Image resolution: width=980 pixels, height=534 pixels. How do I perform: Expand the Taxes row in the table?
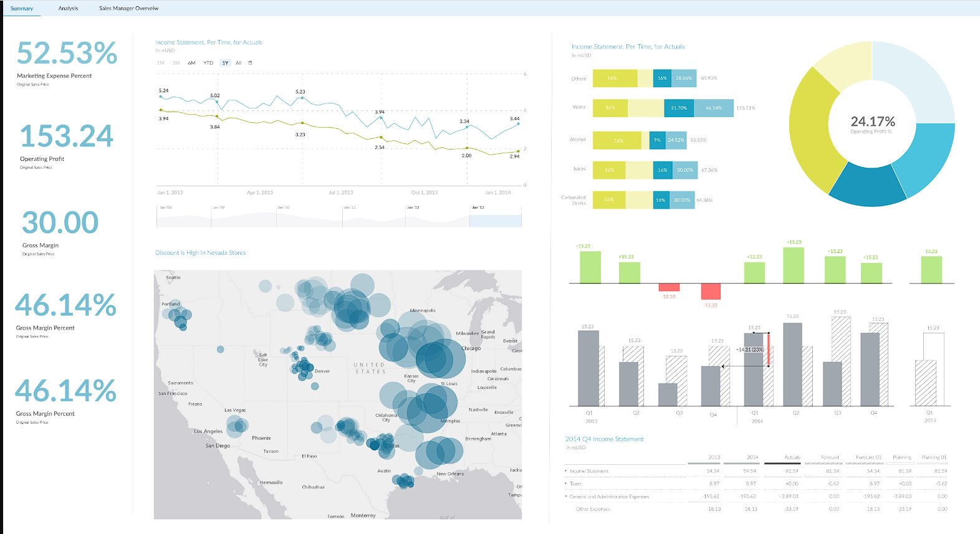(566, 484)
